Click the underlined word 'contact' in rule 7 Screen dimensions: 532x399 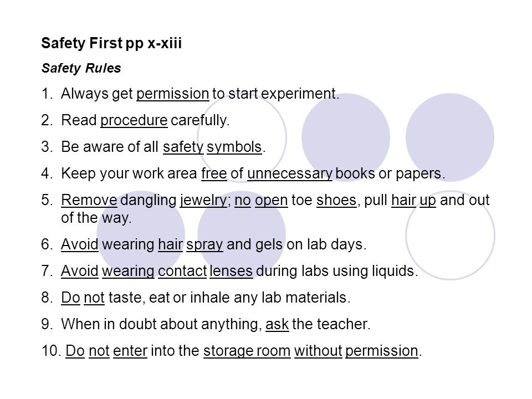tap(182, 271)
